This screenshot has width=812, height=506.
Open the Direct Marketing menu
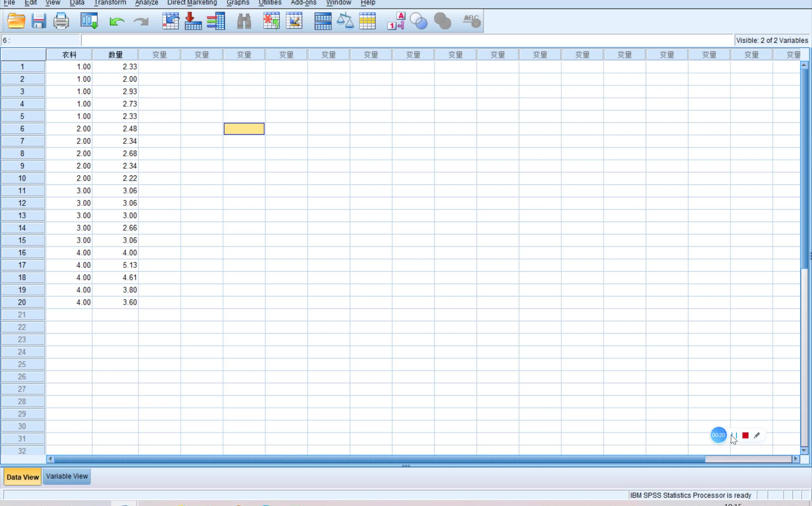point(192,3)
